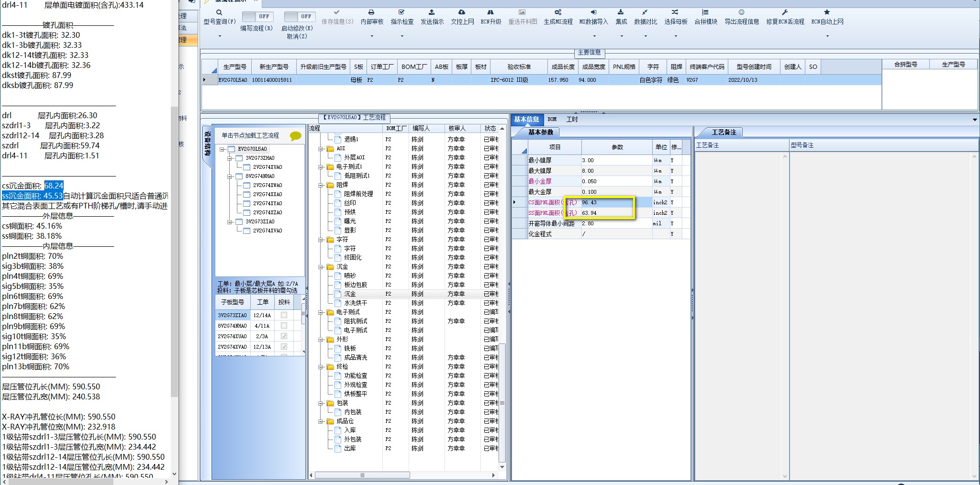Click the 生产型号 column header

[x=234, y=67]
